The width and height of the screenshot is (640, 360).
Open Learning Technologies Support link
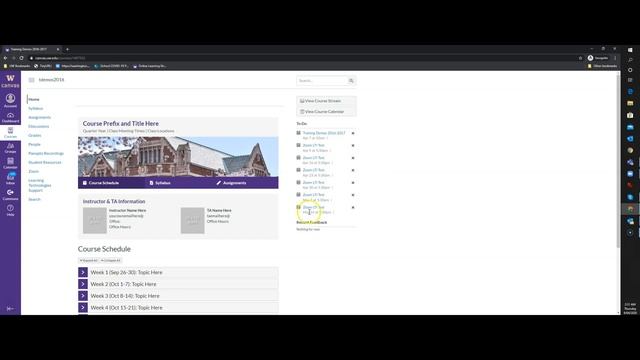point(40,185)
